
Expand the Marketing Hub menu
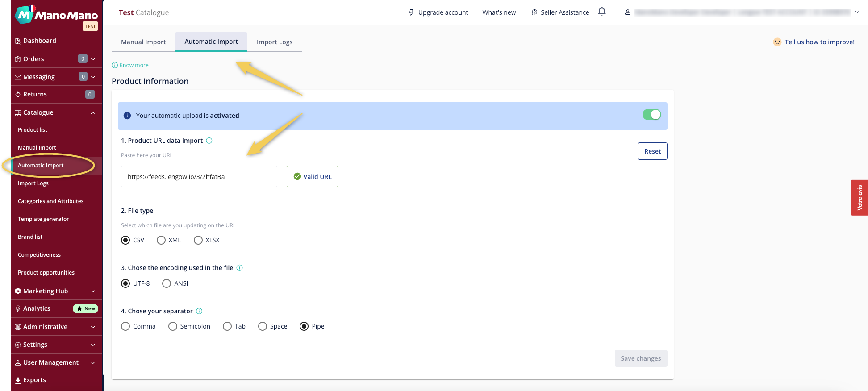point(93,291)
